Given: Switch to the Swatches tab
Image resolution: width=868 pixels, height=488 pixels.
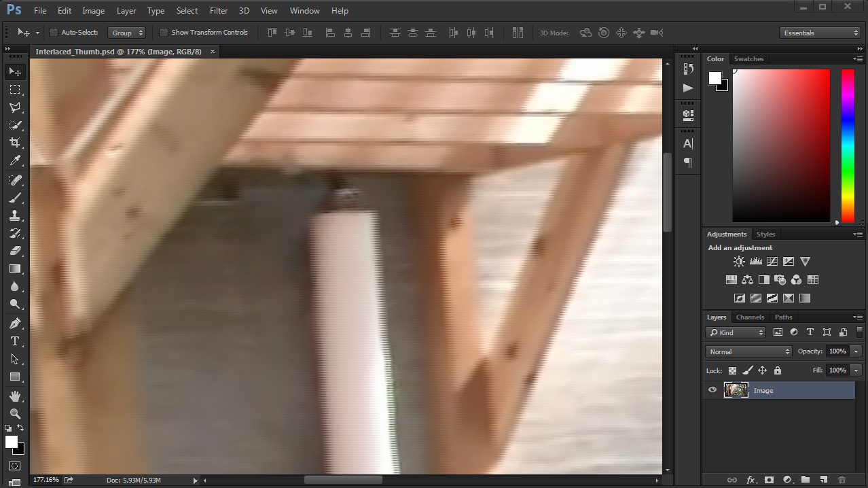Looking at the screenshot, I should [748, 59].
